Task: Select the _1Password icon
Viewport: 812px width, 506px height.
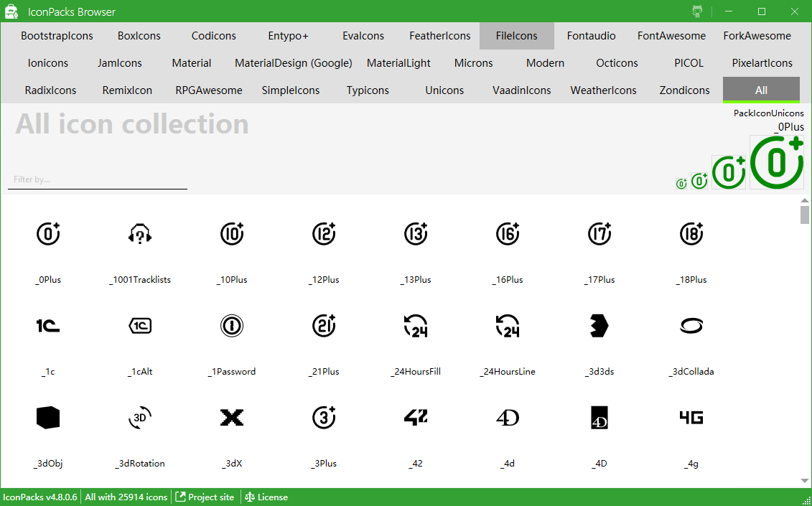Action: [232, 326]
